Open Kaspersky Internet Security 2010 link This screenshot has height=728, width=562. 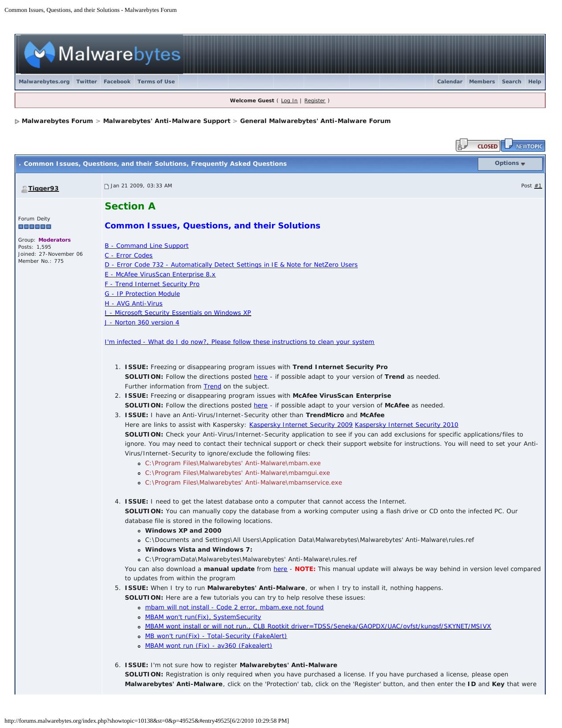click(406, 425)
